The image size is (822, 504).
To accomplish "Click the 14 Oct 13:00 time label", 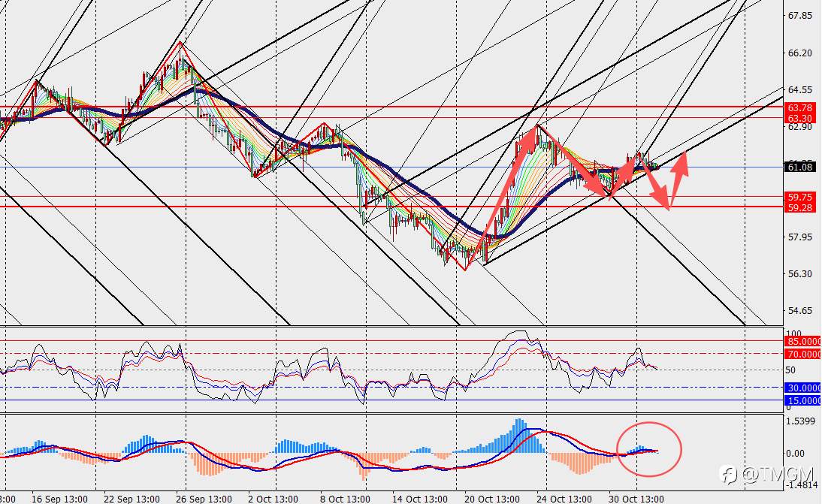I will click(419, 499).
